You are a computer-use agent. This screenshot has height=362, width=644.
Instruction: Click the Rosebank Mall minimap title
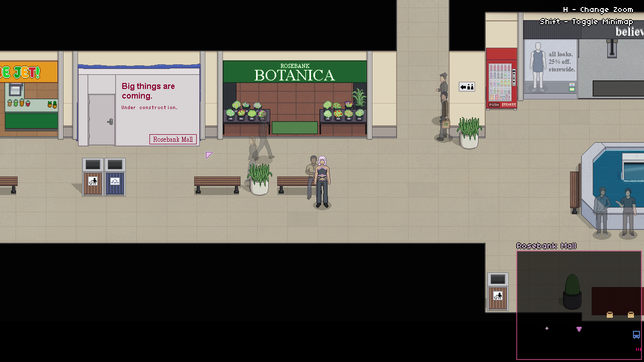(546, 246)
